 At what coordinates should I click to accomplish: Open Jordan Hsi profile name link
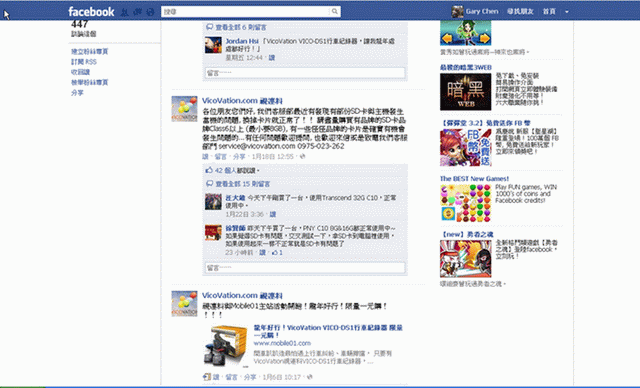(x=242, y=41)
